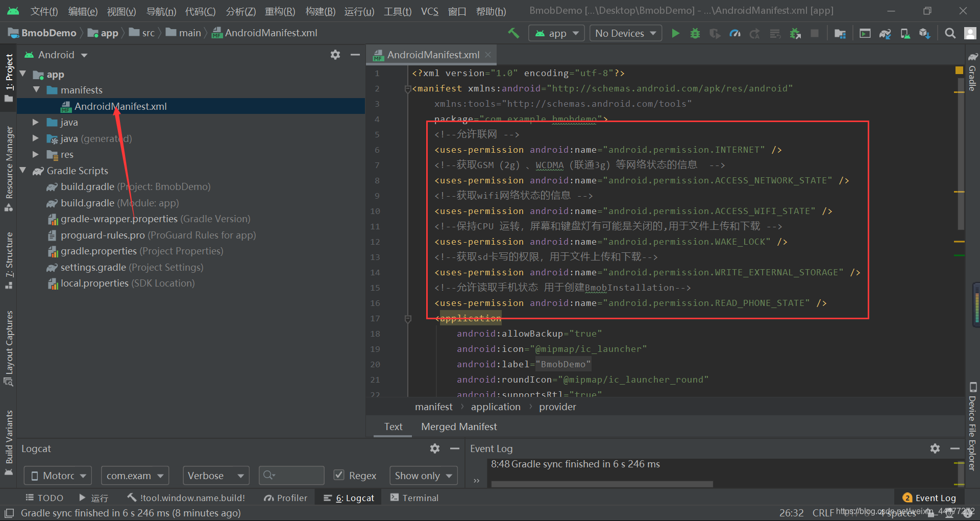The image size is (980, 521).
Task: Collapse the app module tree node
Action: [x=23, y=74]
